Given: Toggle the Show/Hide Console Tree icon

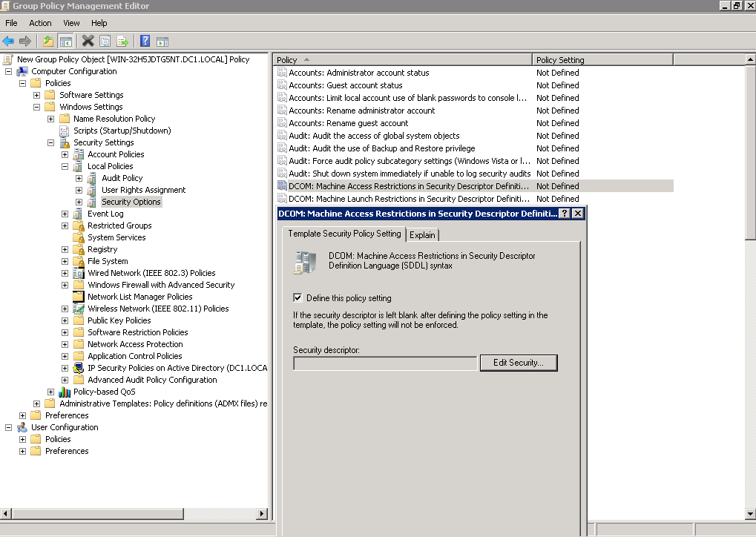Looking at the screenshot, I should point(65,42).
